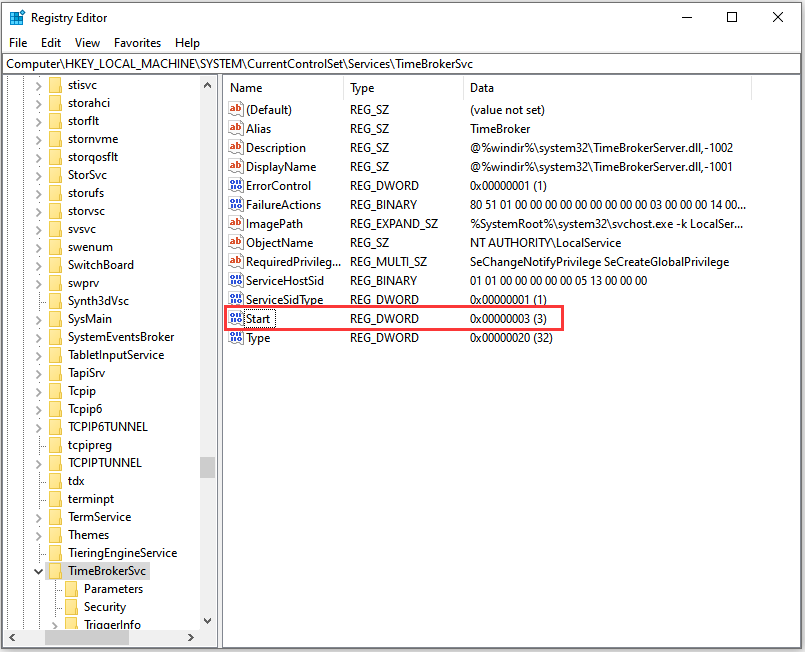Select the ErrorControl DWORD value icon
Image resolution: width=805 pixels, height=652 pixels.
point(236,185)
